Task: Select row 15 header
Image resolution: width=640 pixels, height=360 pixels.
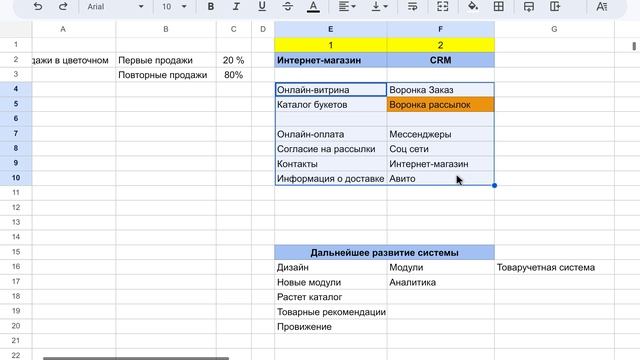Action: [16, 252]
